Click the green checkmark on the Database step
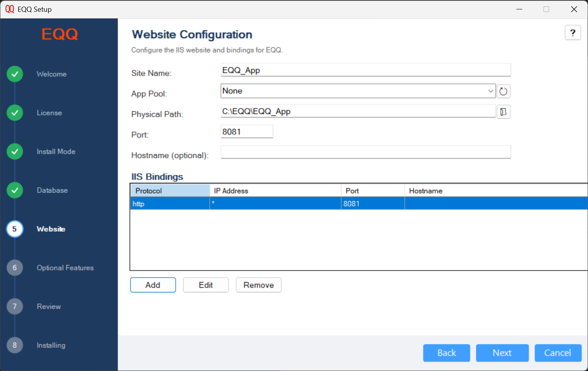The height and width of the screenshot is (371, 588). pos(14,190)
